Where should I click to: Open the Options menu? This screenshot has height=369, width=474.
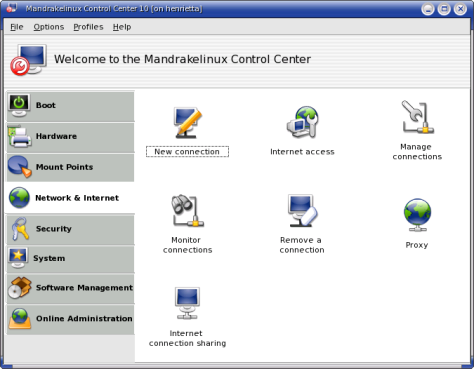point(49,27)
